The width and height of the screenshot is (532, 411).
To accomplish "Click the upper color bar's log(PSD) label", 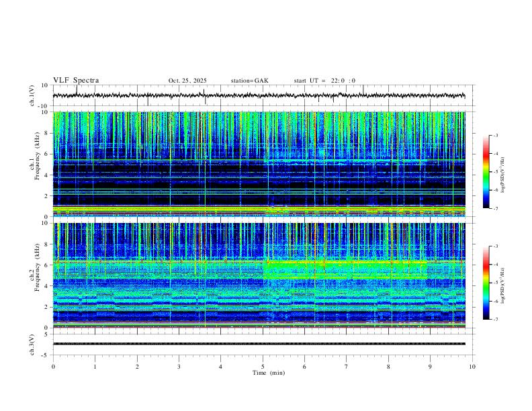I will point(503,175).
